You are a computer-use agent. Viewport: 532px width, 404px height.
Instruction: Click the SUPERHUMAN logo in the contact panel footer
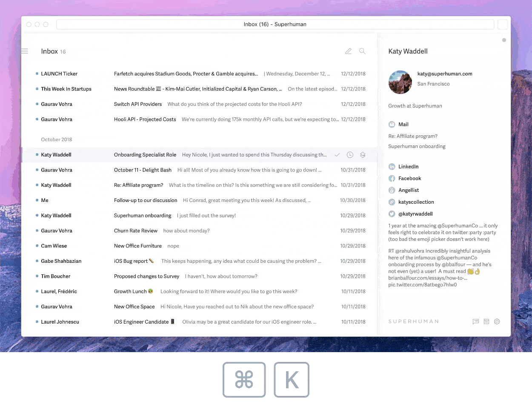[x=414, y=321]
